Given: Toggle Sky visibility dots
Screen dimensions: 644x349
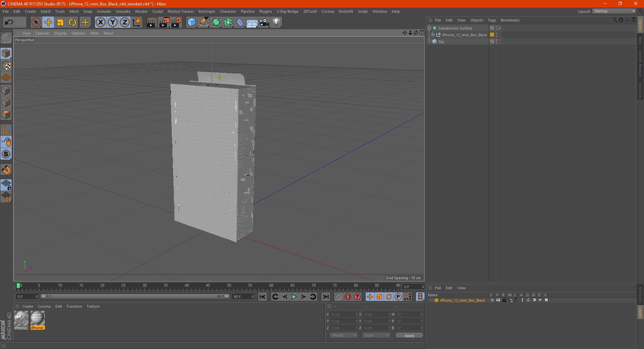Looking at the screenshot, I should pyautogui.click(x=496, y=42).
